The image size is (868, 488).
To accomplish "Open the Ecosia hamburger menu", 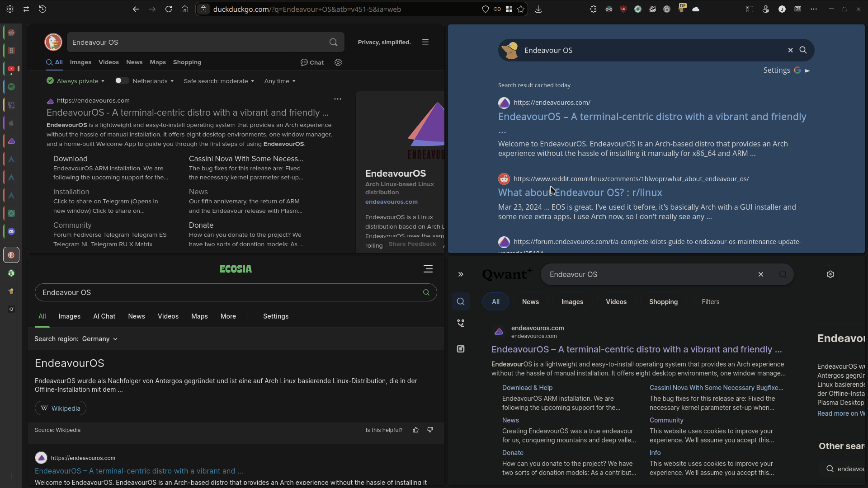I will 428,269.
